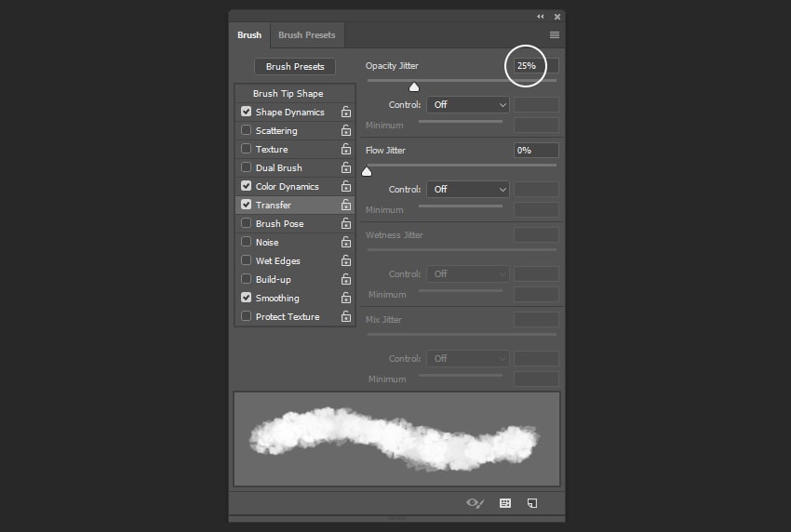Create new brush icon at bottom right
This screenshot has width=791, height=532.
(532, 503)
